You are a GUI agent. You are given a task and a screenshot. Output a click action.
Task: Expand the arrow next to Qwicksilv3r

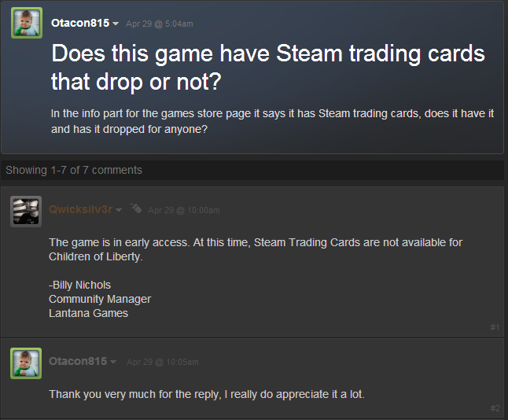coord(119,210)
